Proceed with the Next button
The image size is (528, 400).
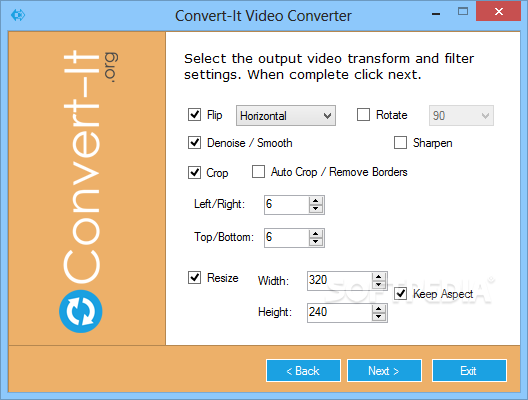click(384, 371)
